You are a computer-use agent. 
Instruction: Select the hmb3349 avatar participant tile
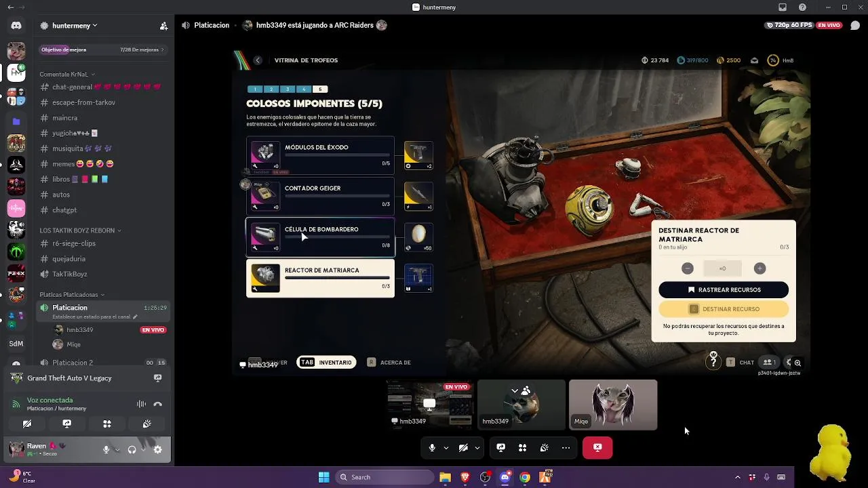tap(521, 405)
